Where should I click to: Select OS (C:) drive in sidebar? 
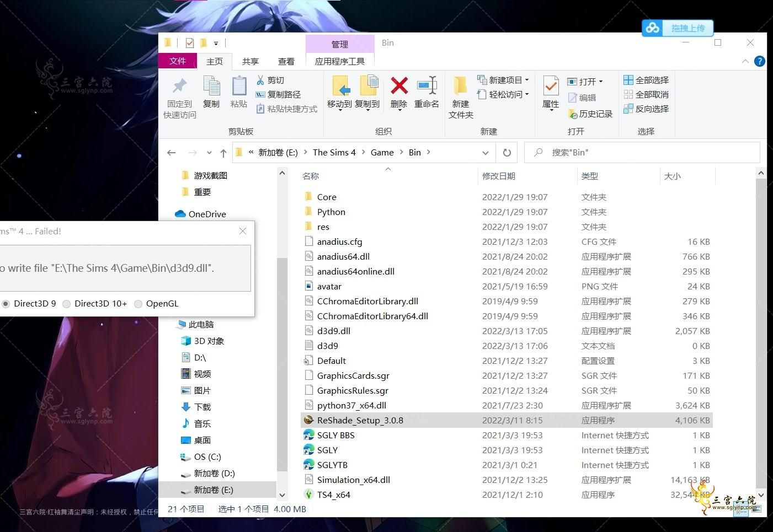[x=201, y=456]
